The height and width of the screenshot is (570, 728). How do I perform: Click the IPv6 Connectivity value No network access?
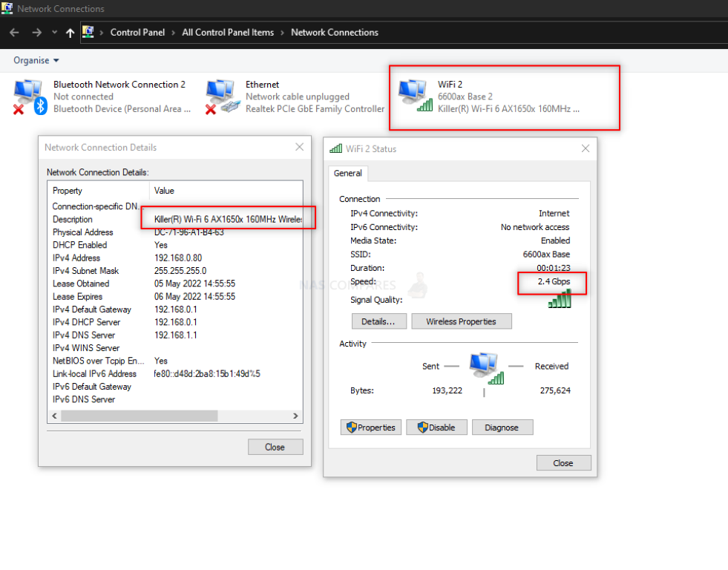point(535,227)
